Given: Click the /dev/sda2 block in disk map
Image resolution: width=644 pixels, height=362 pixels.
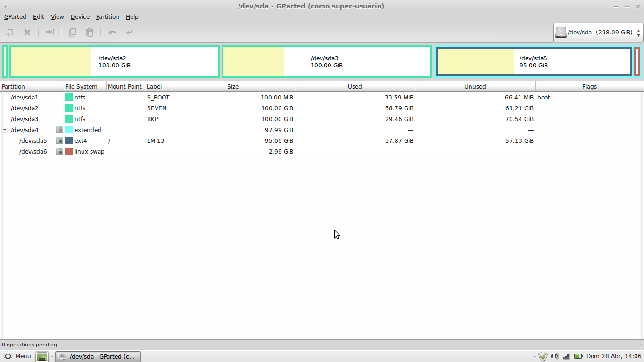Looking at the screenshot, I should tap(115, 62).
